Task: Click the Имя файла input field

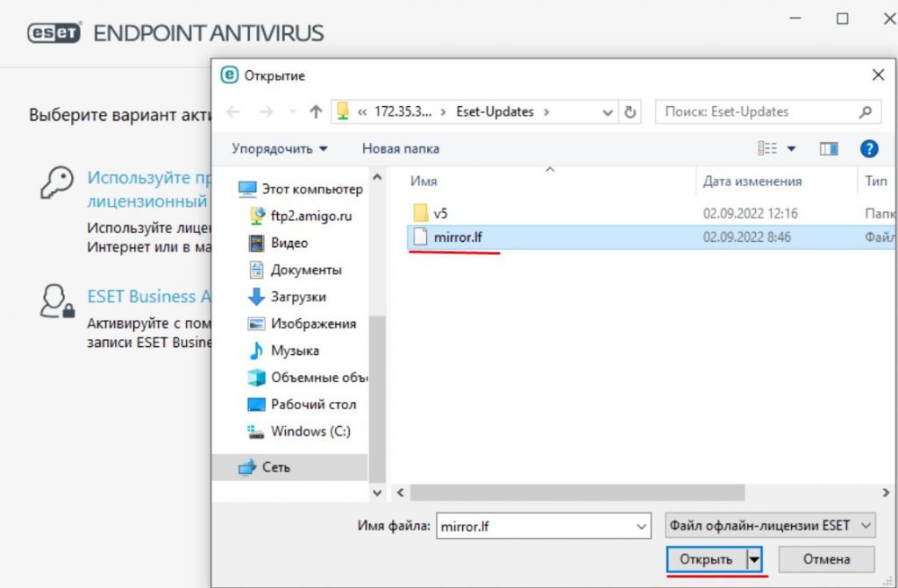Action: [x=535, y=526]
